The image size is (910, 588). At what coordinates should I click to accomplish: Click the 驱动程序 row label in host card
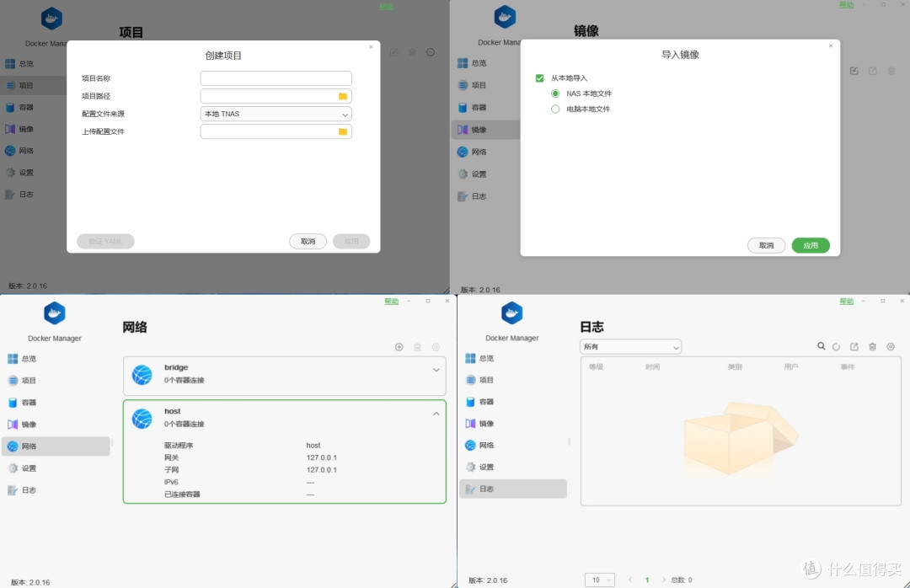(178, 445)
